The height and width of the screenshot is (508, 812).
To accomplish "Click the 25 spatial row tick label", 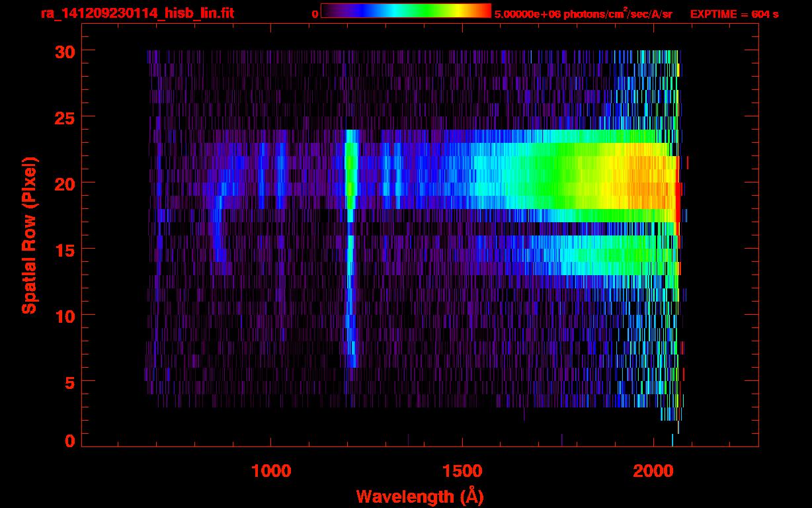I will click(x=64, y=117).
